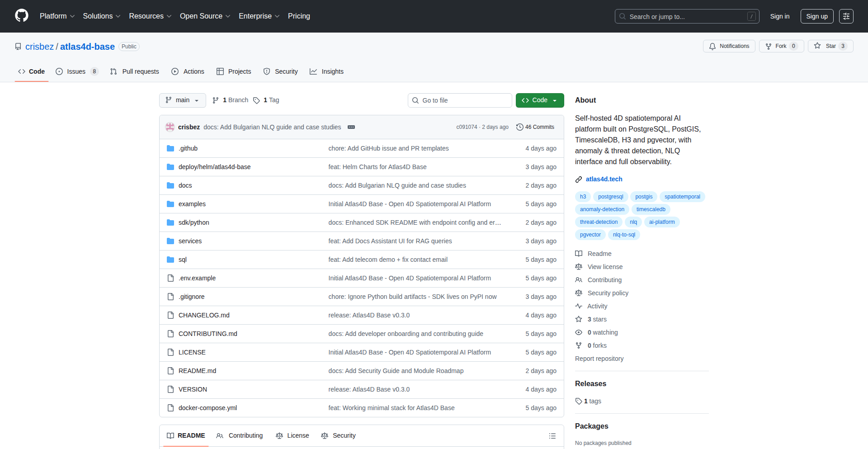The height and width of the screenshot is (449, 868).
Task: Click the Sign up button
Action: point(817,16)
